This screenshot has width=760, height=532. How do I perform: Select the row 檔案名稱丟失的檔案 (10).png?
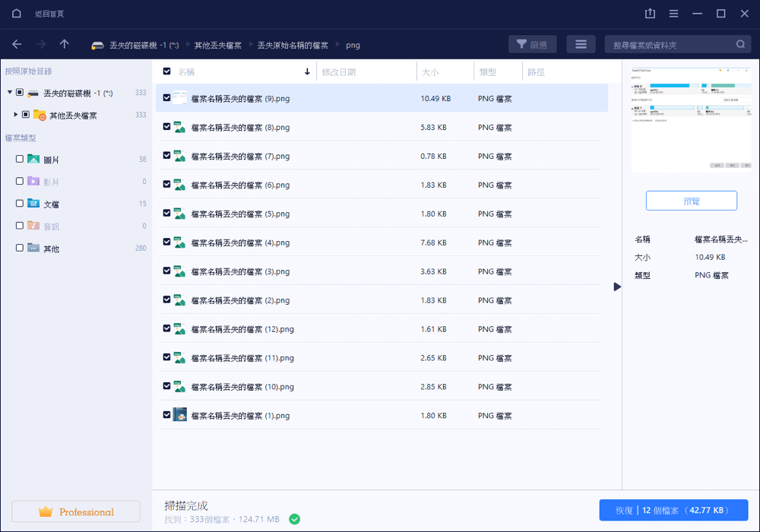[x=382, y=387]
